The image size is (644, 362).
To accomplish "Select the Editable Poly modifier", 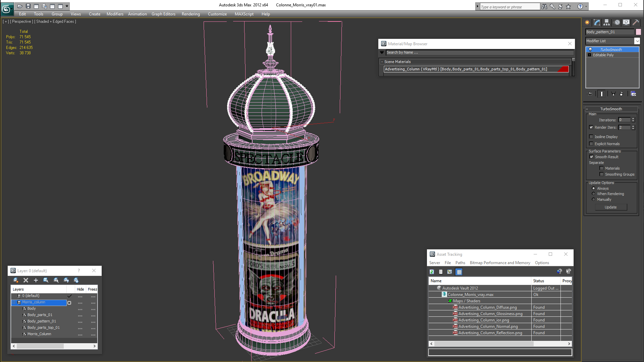I will tap(603, 55).
